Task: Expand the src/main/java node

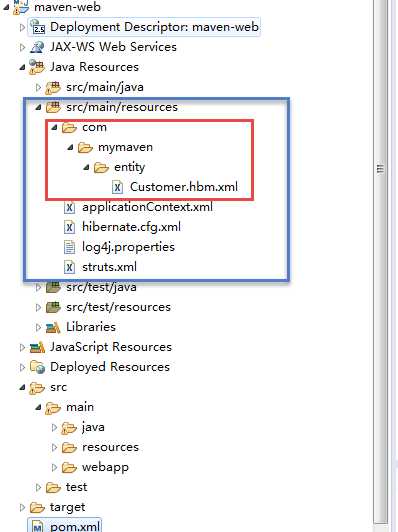Action: pyautogui.click(x=38, y=87)
